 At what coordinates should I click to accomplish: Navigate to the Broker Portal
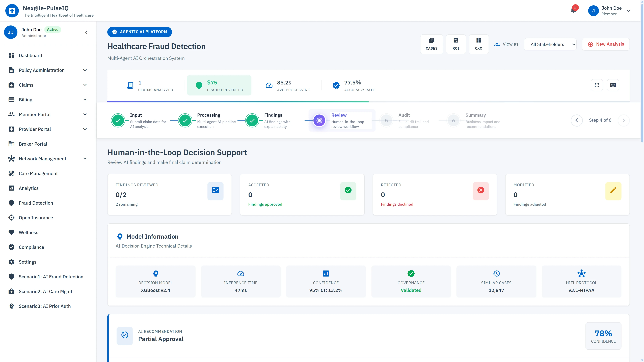coord(33,144)
